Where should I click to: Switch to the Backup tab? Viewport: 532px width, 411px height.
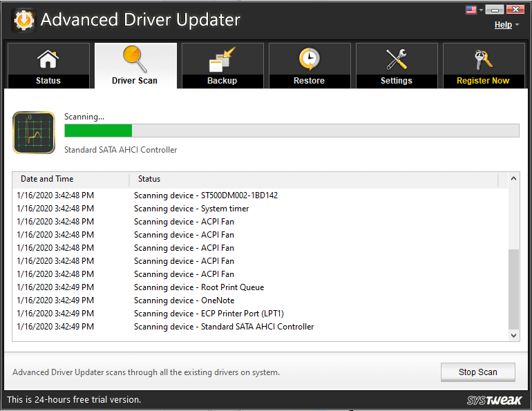click(x=222, y=66)
